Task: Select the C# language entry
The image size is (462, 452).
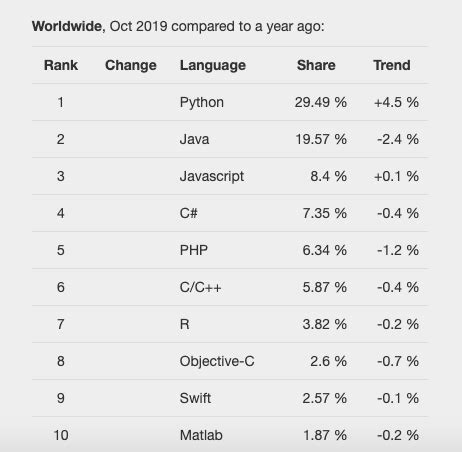Action: coord(189,213)
